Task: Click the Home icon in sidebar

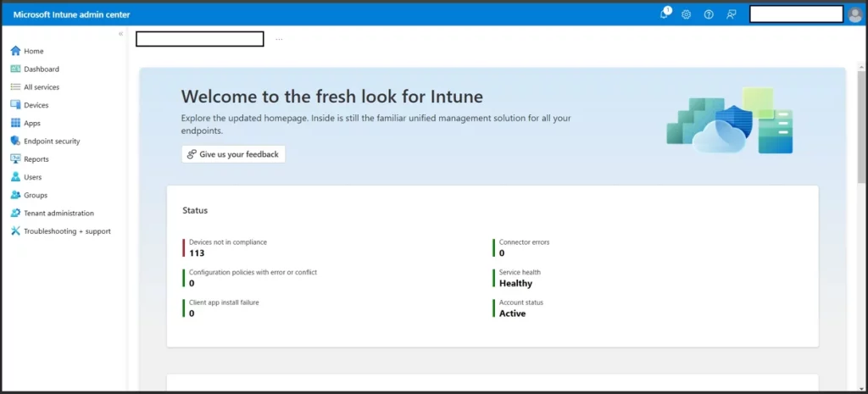Action: [x=15, y=51]
